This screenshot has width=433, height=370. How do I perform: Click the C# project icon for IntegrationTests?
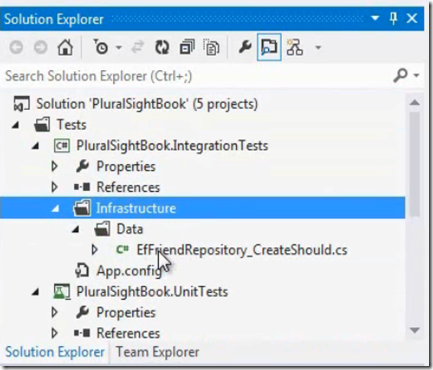(62, 146)
